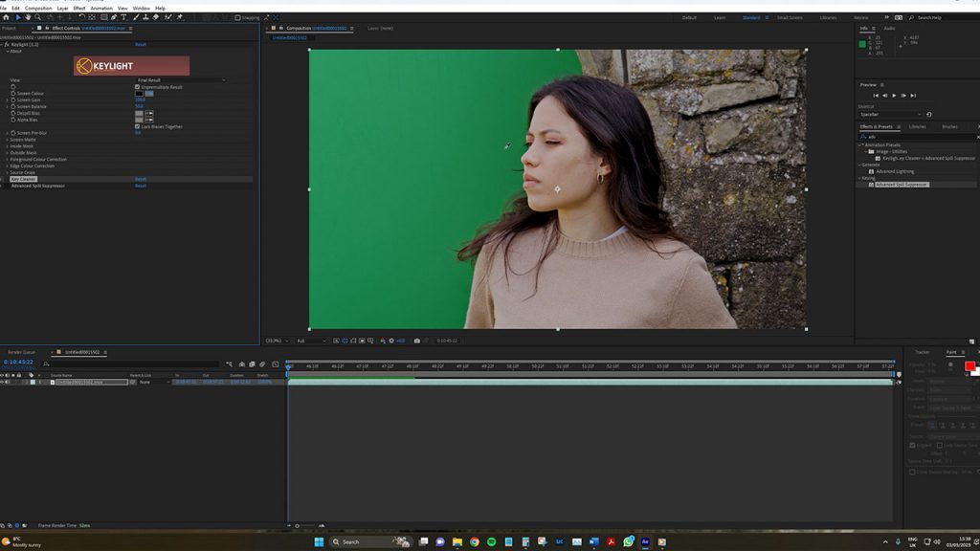Open the Composition menu
The height and width of the screenshot is (551, 980).
point(38,8)
